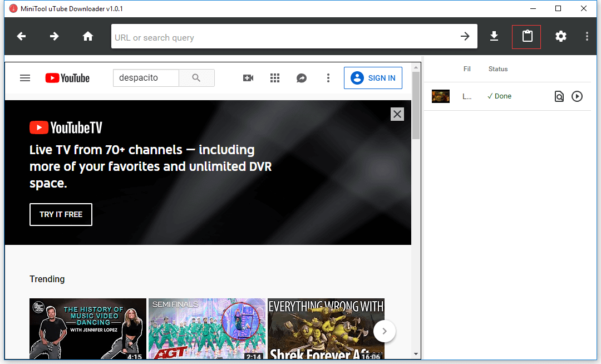This screenshot has width=601, height=364.
Task: Click the YouTube magnifier search button
Action: (196, 78)
